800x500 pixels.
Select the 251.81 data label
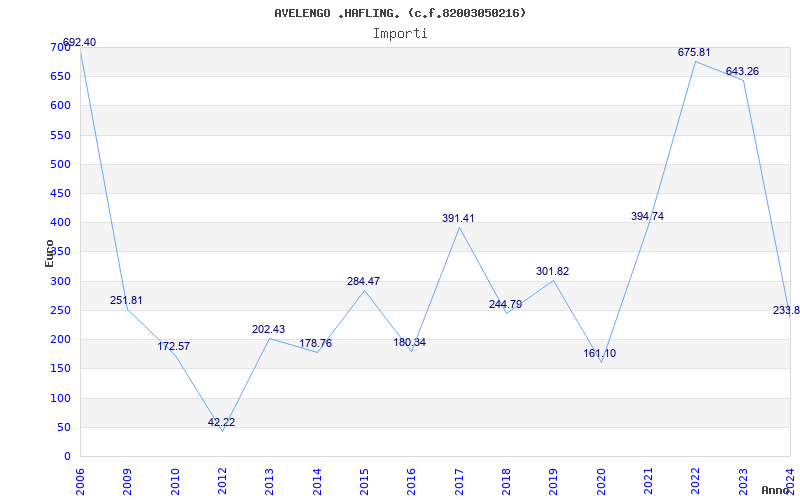[x=126, y=301]
